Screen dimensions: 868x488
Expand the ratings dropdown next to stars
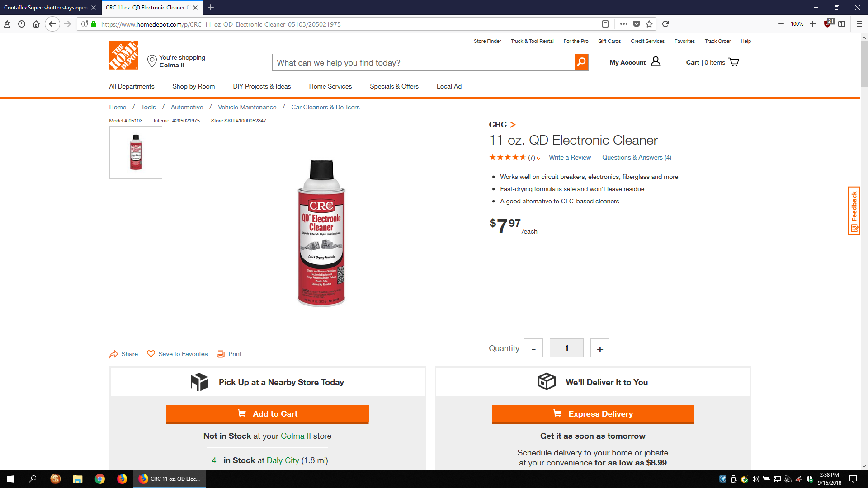(538, 158)
